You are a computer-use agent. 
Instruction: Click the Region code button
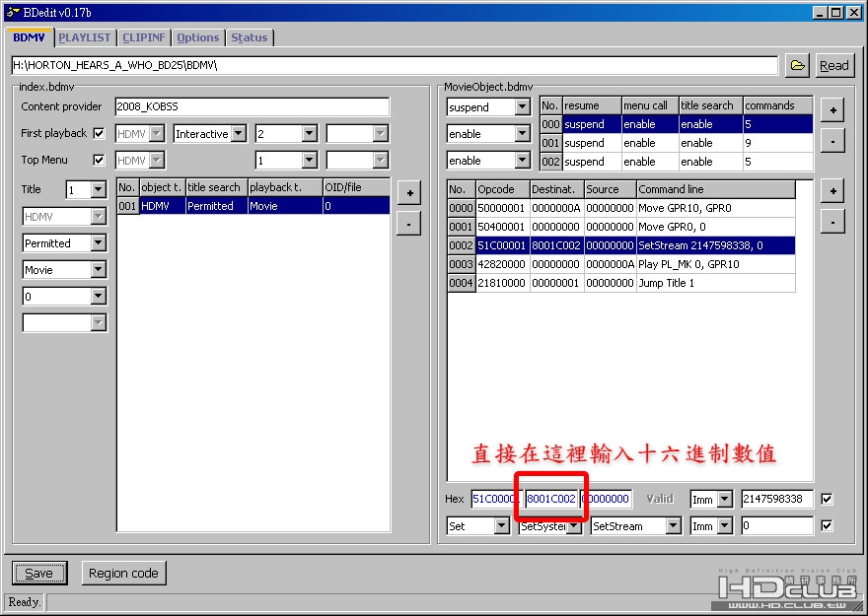[x=123, y=573]
